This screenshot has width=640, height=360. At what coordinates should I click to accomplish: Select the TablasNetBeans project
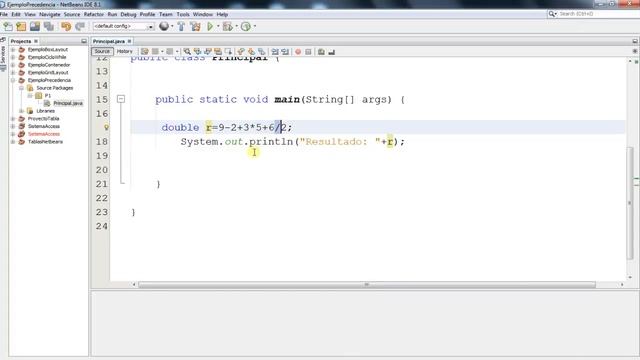pos(45,142)
